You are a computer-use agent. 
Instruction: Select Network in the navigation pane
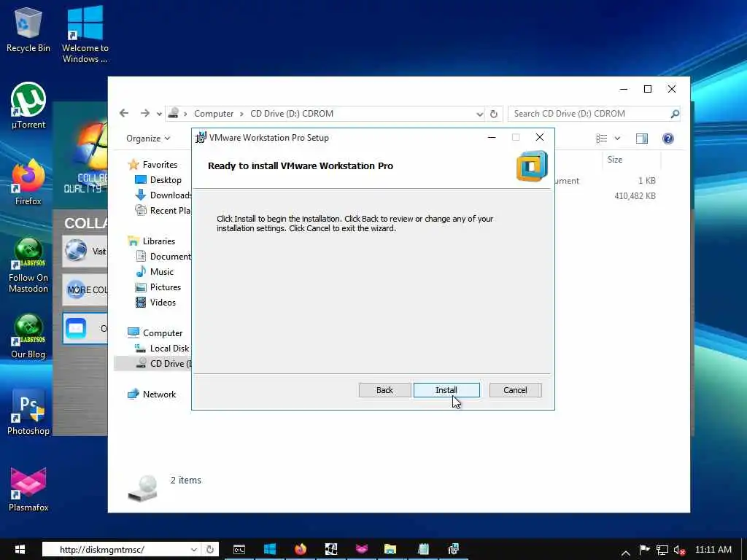pos(152,394)
